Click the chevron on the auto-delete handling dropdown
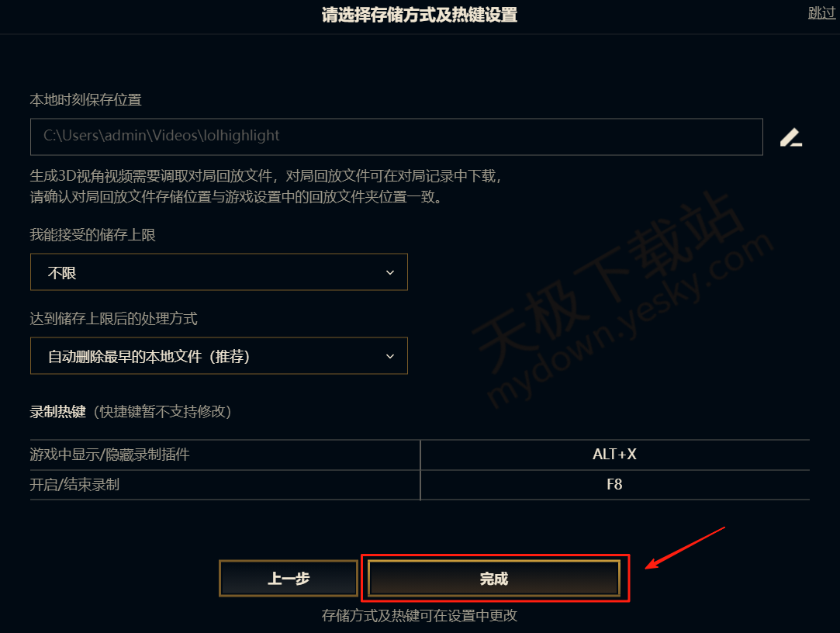840x633 pixels. pos(390,356)
